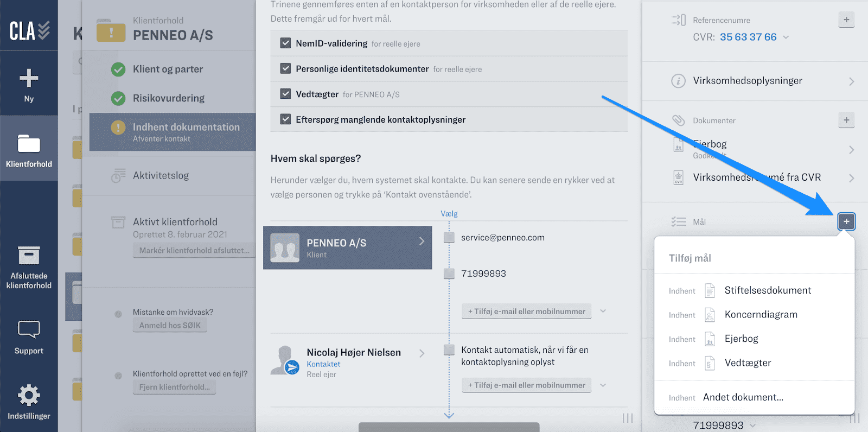
Task: Click the Koncerndiagram file icon
Action: pyautogui.click(x=710, y=315)
